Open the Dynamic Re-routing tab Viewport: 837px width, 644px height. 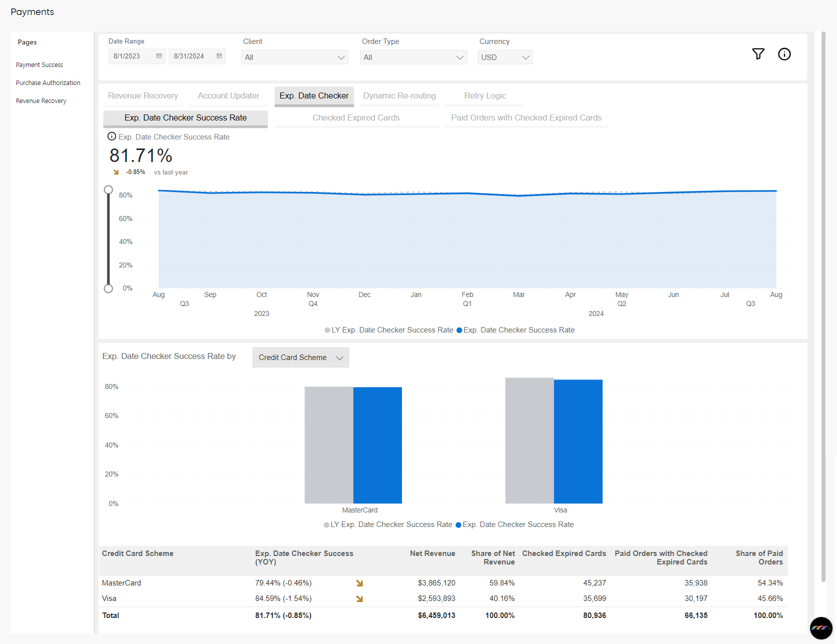(399, 96)
